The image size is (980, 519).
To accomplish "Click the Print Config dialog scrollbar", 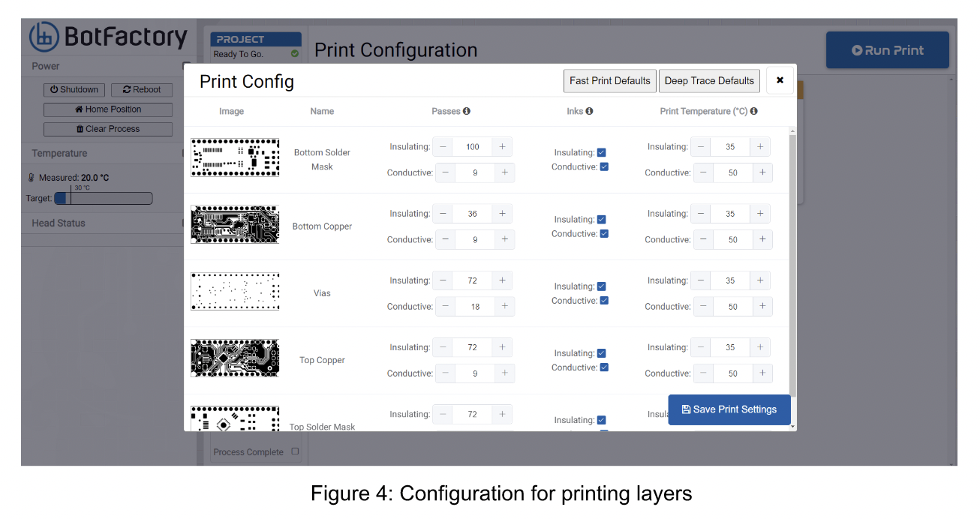I will [792, 262].
